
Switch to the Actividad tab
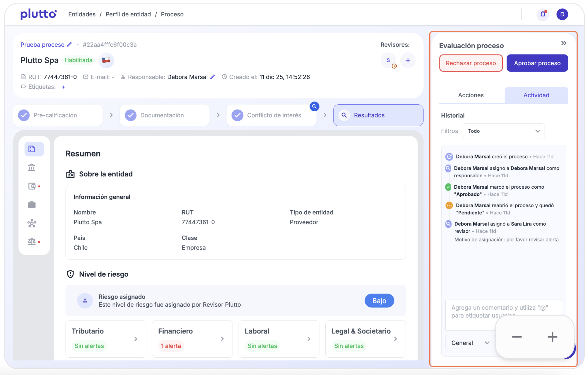[x=536, y=95]
